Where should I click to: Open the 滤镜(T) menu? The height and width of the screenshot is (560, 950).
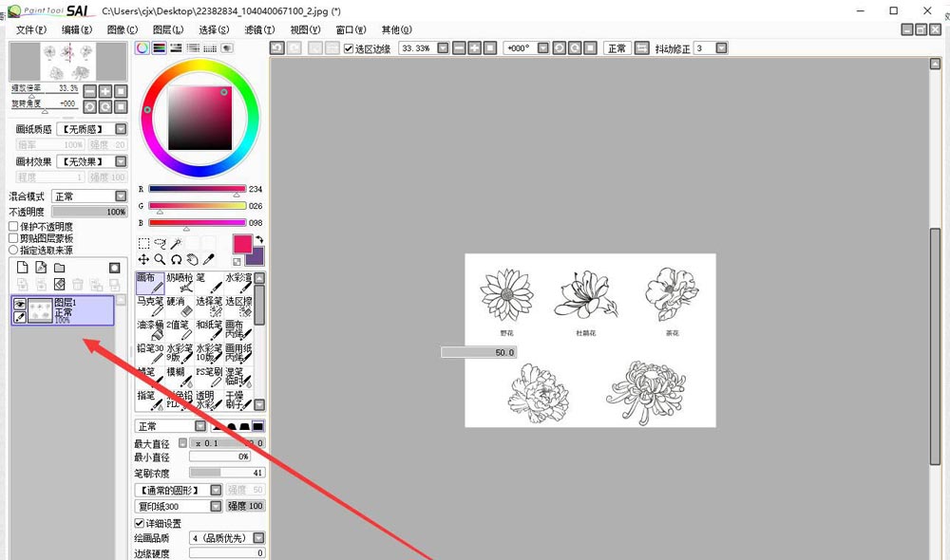pos(259,29)
